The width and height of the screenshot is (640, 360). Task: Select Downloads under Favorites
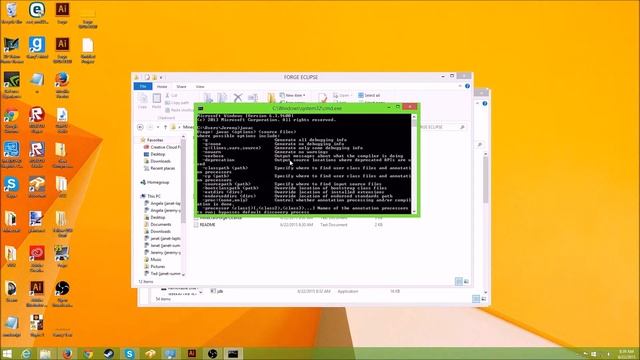tap(157, 161)
